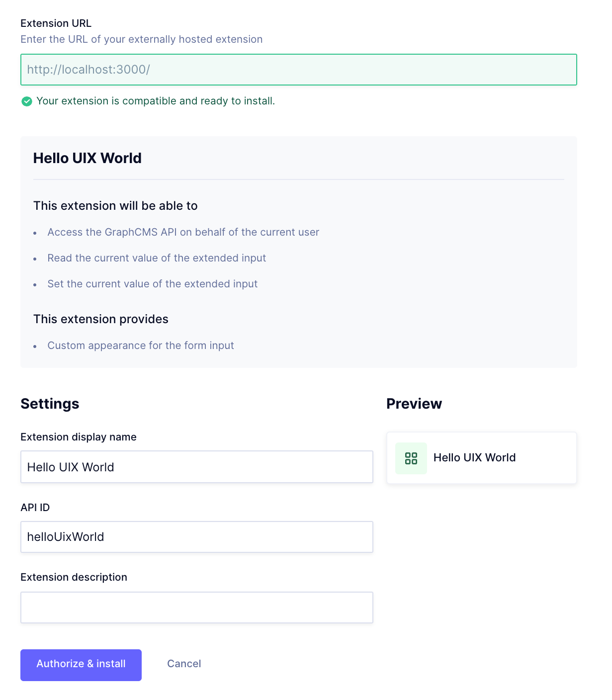
Task: Select the Extension display name field
Action: (196, 467)
